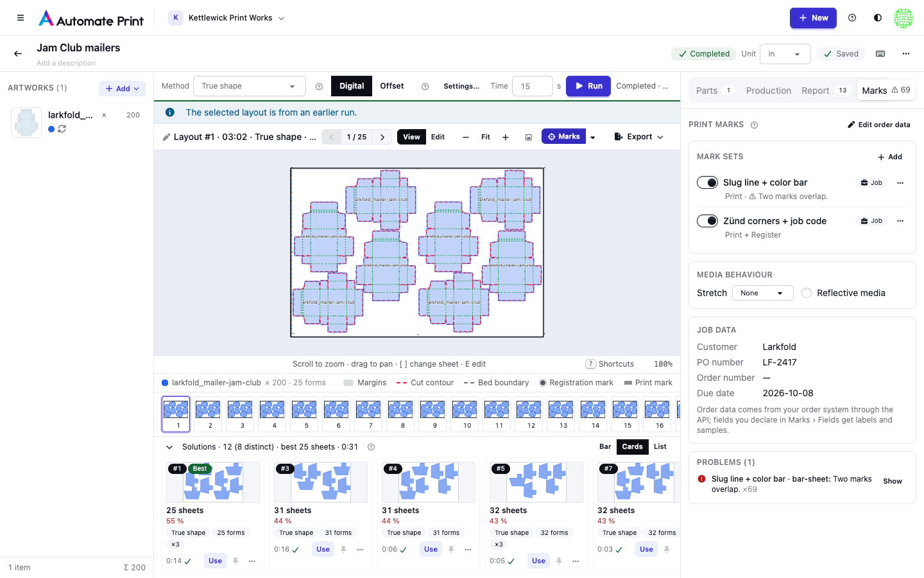Viewport: 924px width, 578px height.
Task: Go back using the arrow beside Jam Club mailers
Action: [18, 54]
